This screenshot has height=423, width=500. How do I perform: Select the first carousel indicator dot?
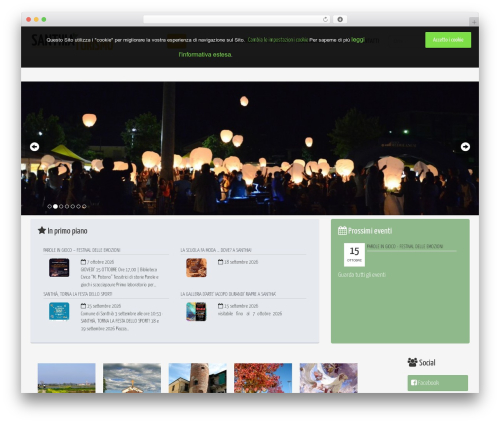click(x=49, y=207)
